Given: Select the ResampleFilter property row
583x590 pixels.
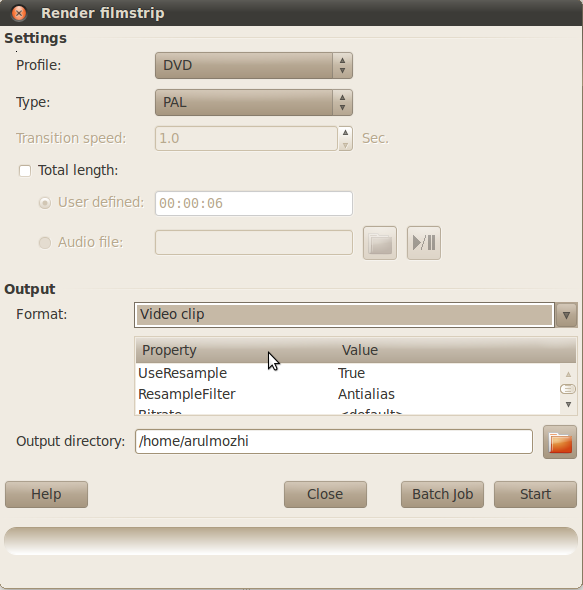Looking at the screenshot, I should [x=348, y=394].
